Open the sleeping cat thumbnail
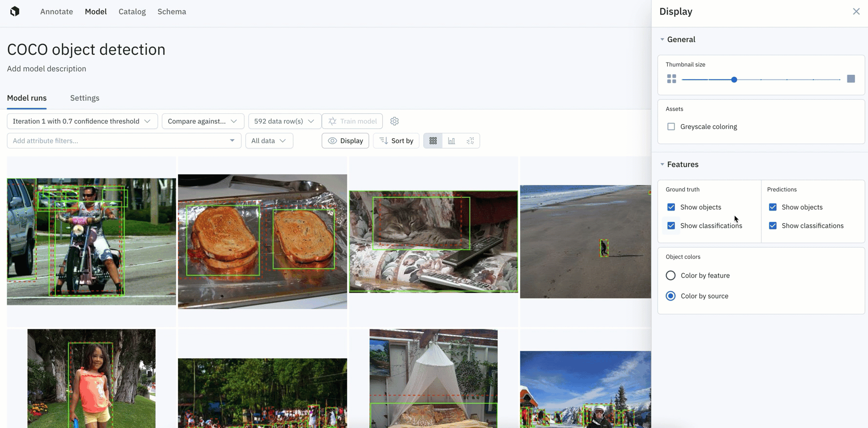This screenshot has height=428, width=868. pos(434,242)
